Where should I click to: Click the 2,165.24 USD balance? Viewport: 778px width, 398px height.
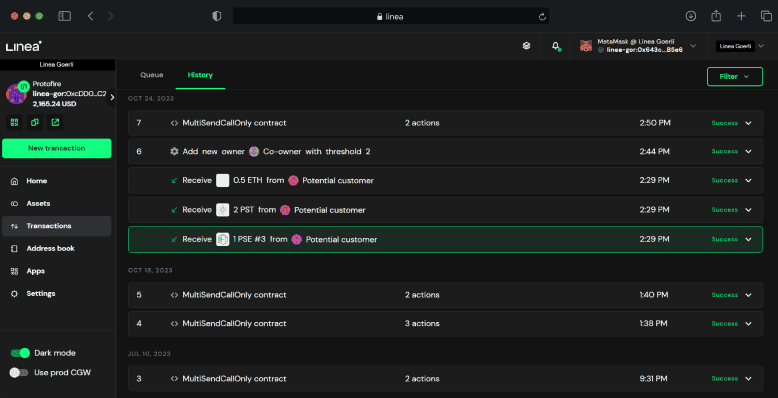[x=55, y=104]
